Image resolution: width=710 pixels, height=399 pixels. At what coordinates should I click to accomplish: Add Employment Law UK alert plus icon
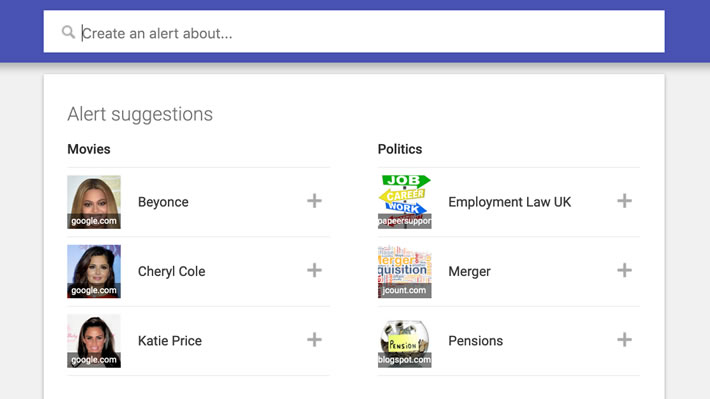[x=624, y=201]
